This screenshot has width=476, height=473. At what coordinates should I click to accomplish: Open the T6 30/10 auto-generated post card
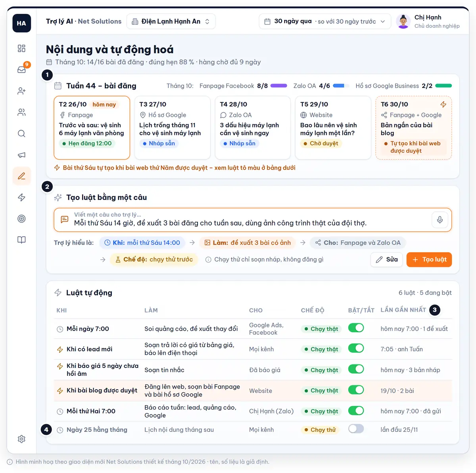pyautogui.click(x=414, y=128)
